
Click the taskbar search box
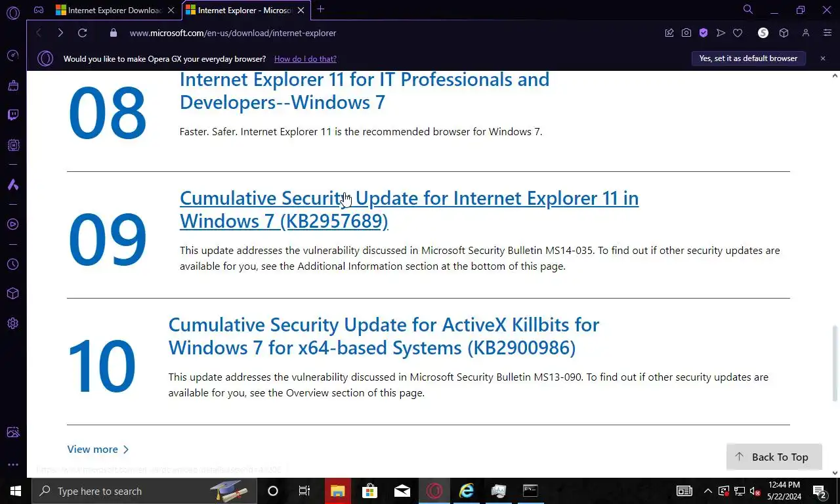coord(144,491)
